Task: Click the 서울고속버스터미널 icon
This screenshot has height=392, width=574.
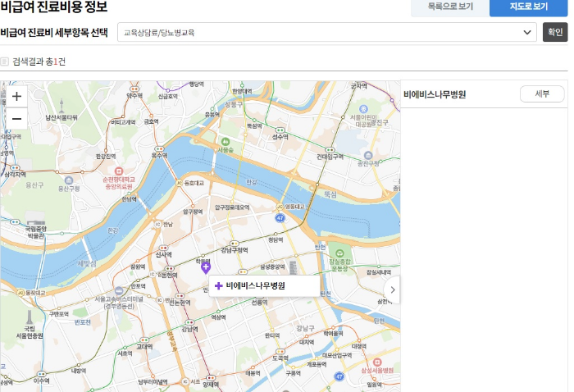Action: (119, 291)
